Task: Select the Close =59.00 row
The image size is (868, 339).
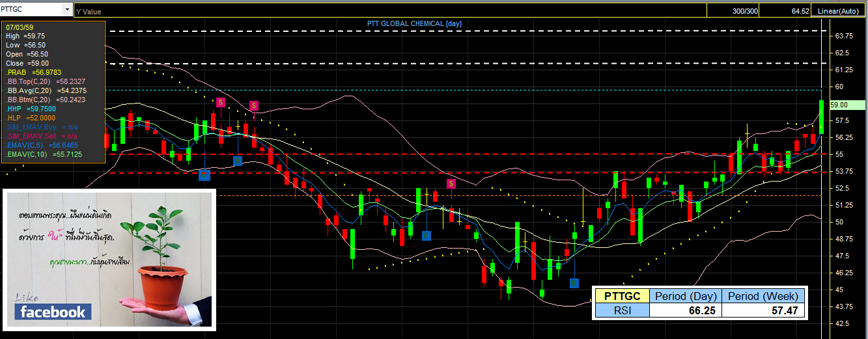Action: click(26, 63)
